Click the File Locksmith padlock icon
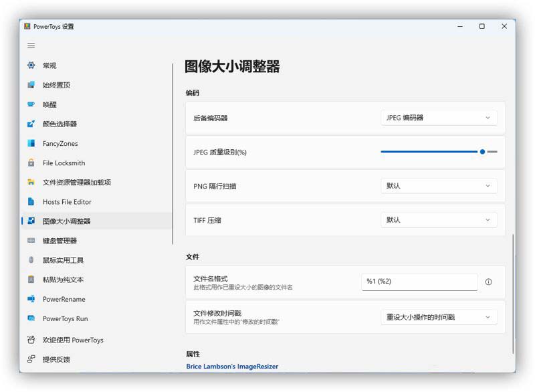Screen dimensions: 535x392 [31, 163]
